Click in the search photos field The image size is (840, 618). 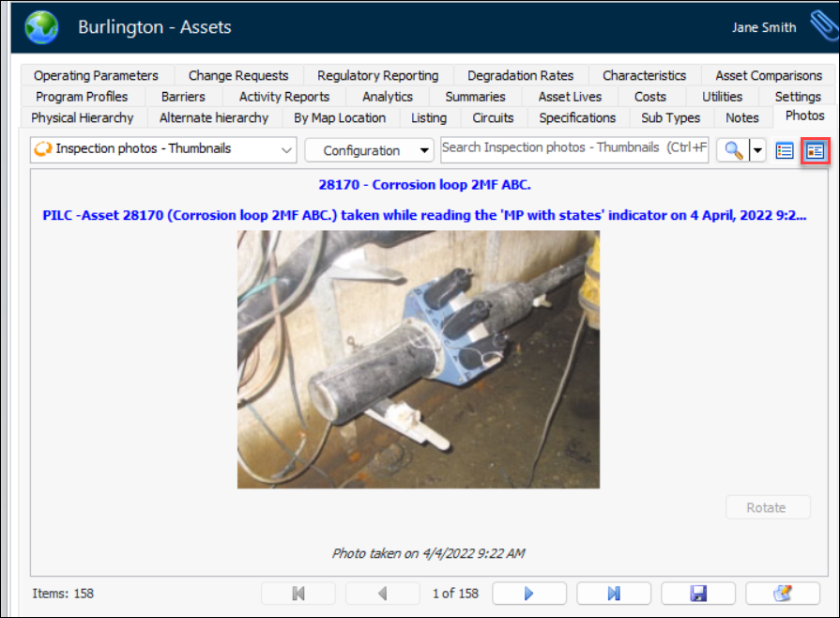pyautogui.click(x=574, y=147)
